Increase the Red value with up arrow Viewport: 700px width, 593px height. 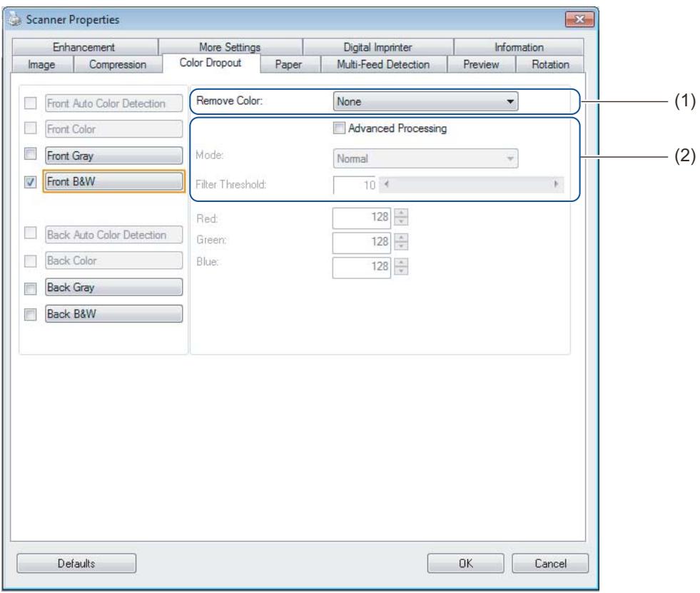click(x=401, y=213)
